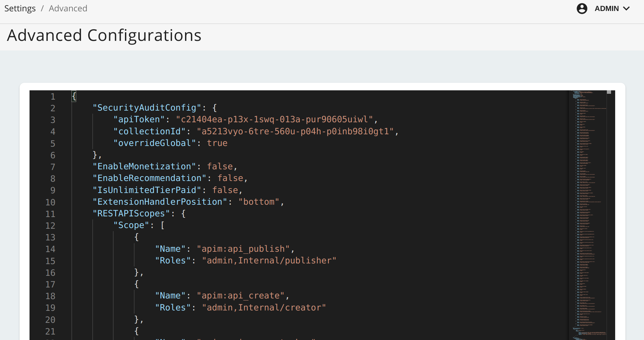Click the admin user avatar icon
Screen dimensions: 644x340
point(582,9)
